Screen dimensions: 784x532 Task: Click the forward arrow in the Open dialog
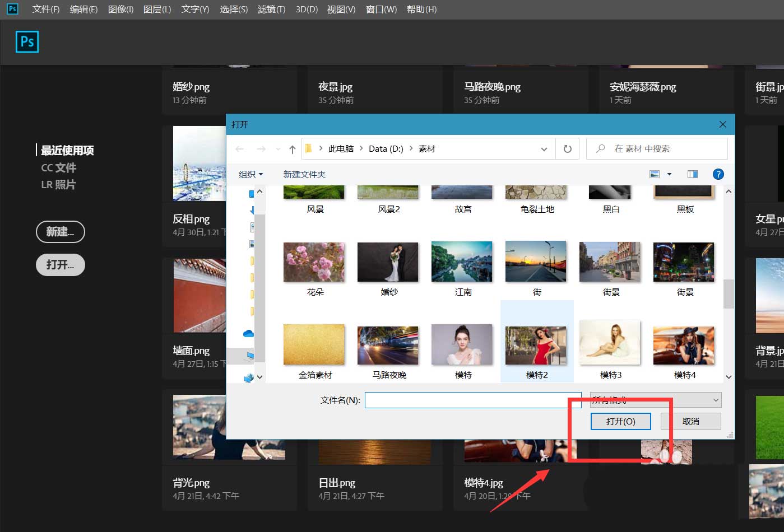[261, 149]
